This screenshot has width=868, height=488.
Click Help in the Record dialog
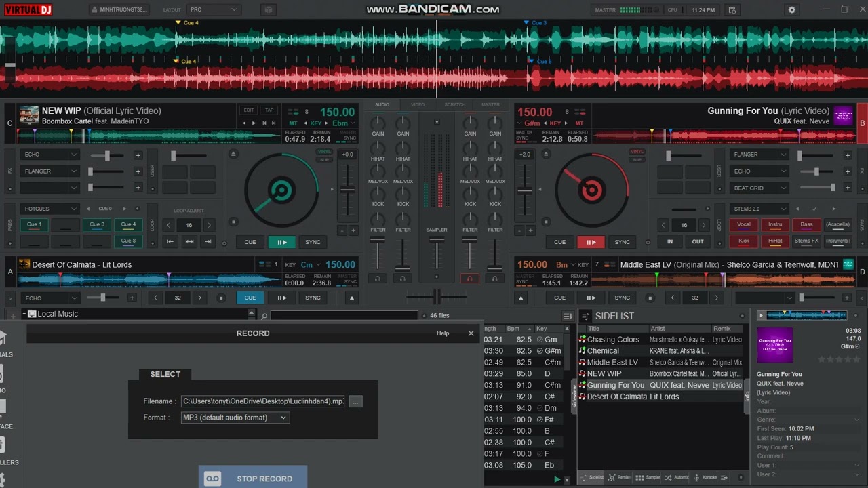coord(443,333)
